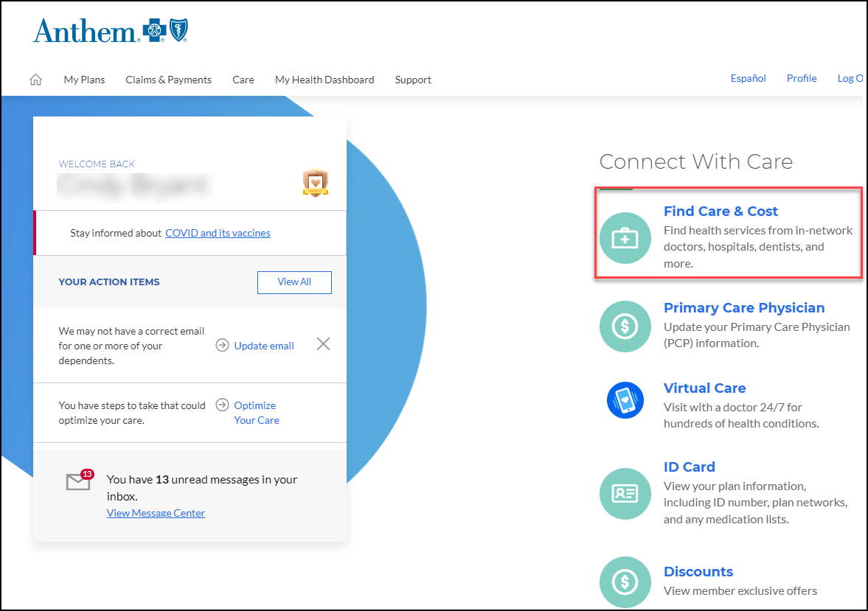This screenshot has width=868, height=611.
Task: Switch language to Español
Action: click(748, 78)
